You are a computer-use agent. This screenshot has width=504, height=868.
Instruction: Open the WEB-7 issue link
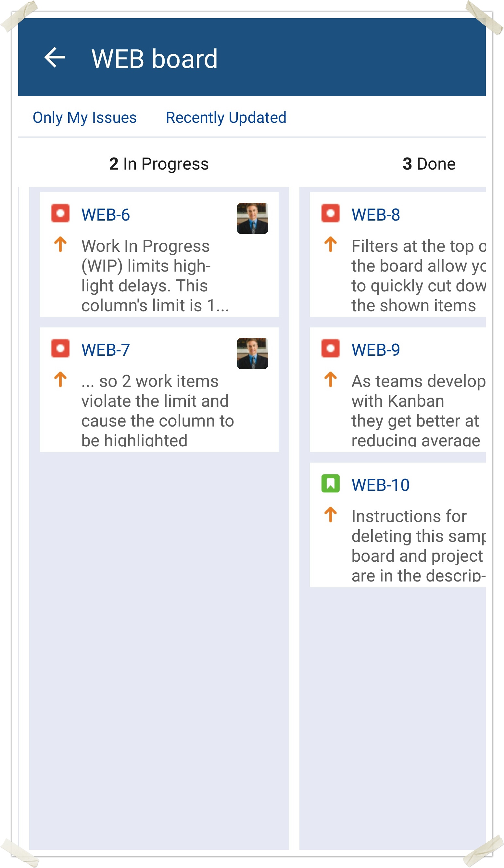[105, 350]
